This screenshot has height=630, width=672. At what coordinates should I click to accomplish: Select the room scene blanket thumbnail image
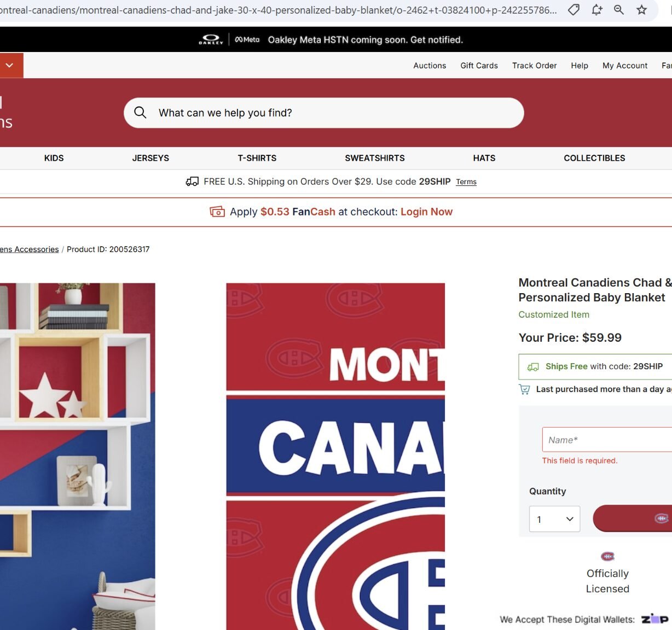(x=78, y=456)
